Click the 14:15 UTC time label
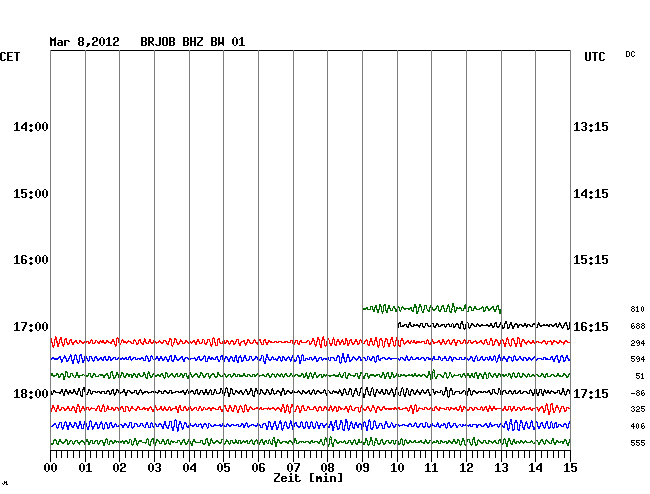This screenshot has height=494, width=650. coord(591,194)
